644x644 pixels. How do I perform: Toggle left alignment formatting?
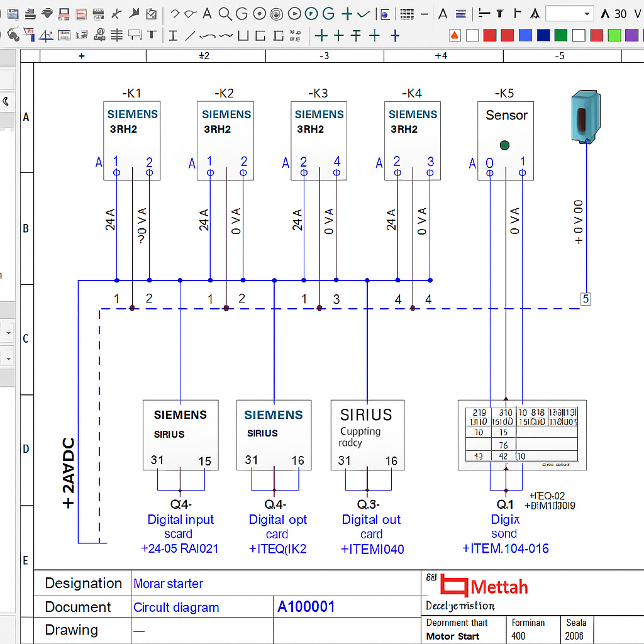click(485, 14)
